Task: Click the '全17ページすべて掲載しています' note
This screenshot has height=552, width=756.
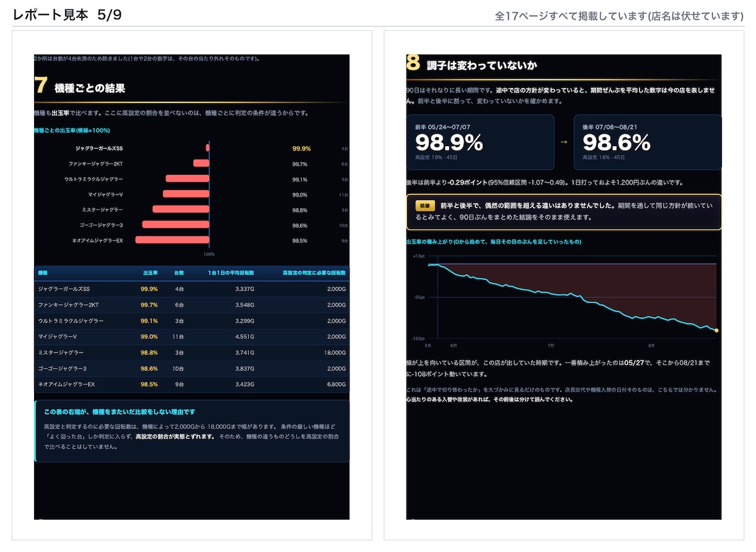Action: coord(620,16)
